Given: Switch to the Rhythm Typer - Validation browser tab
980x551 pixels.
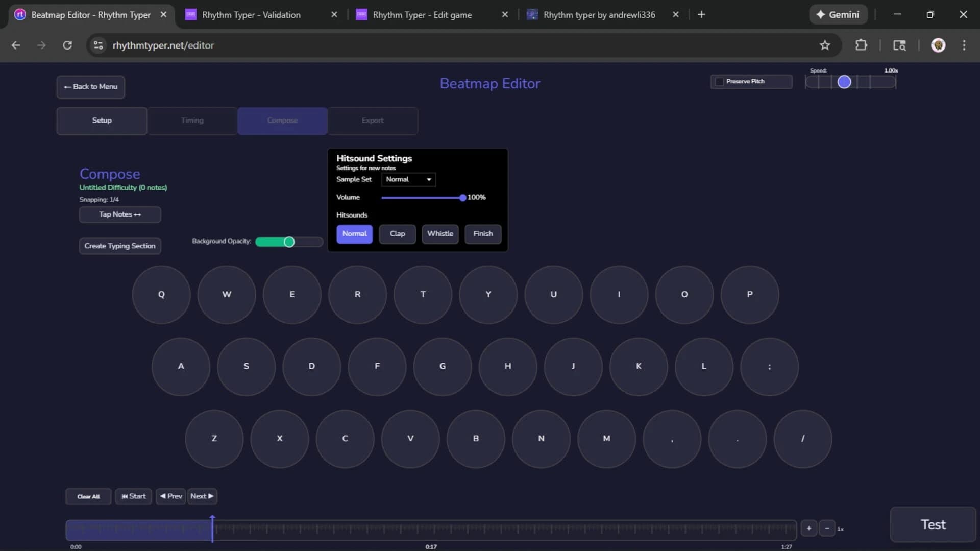Looking at the screenshot, I should pos(254,14).
